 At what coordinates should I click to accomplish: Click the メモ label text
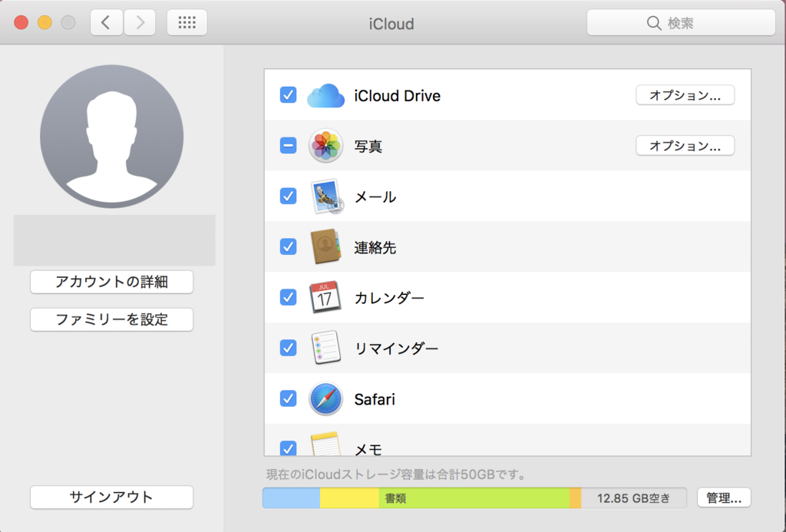click(x=368, y=449)
